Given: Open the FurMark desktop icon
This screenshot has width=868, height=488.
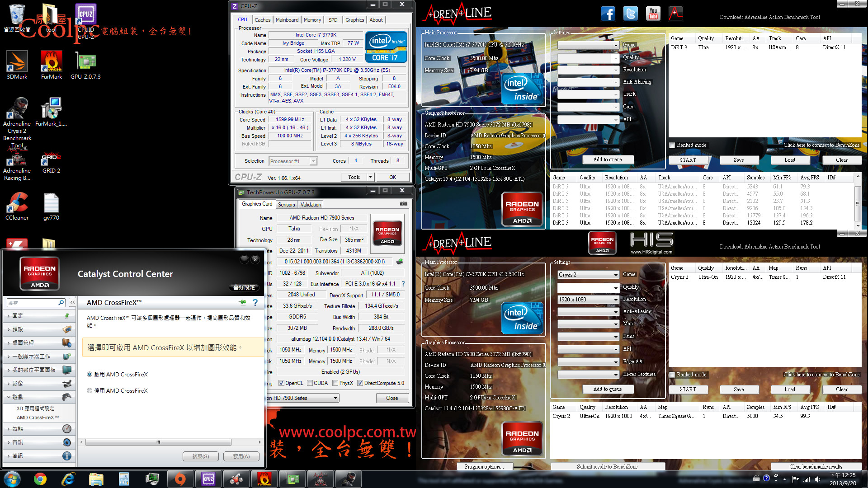Looking at the screenshot, I should coord(52,66).
